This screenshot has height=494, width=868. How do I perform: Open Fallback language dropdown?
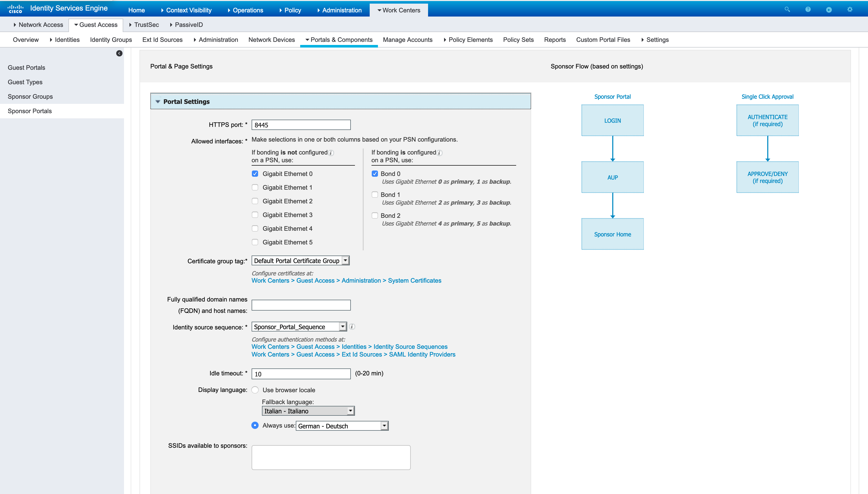tap(308, 411)
